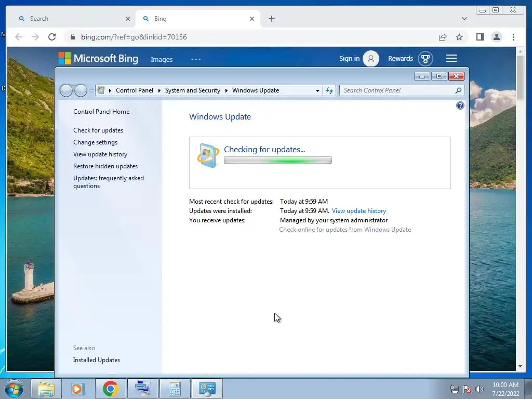Open Bing's more options ellipsis
Viewport: 532px width, 399px height.
[x=196, y=59]
